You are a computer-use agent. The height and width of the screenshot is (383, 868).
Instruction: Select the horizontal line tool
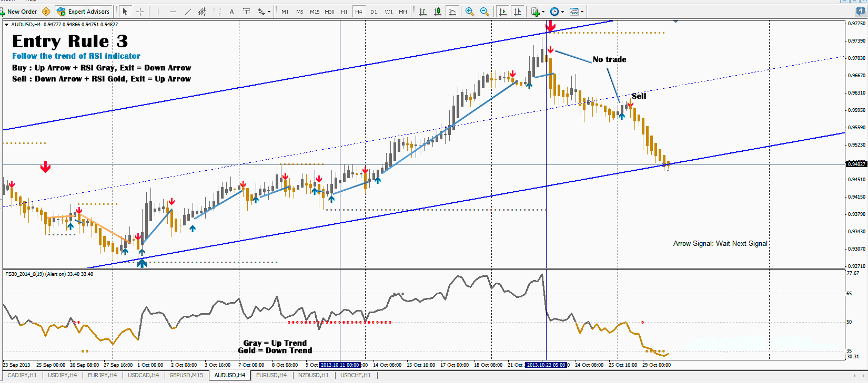[173, 12]
